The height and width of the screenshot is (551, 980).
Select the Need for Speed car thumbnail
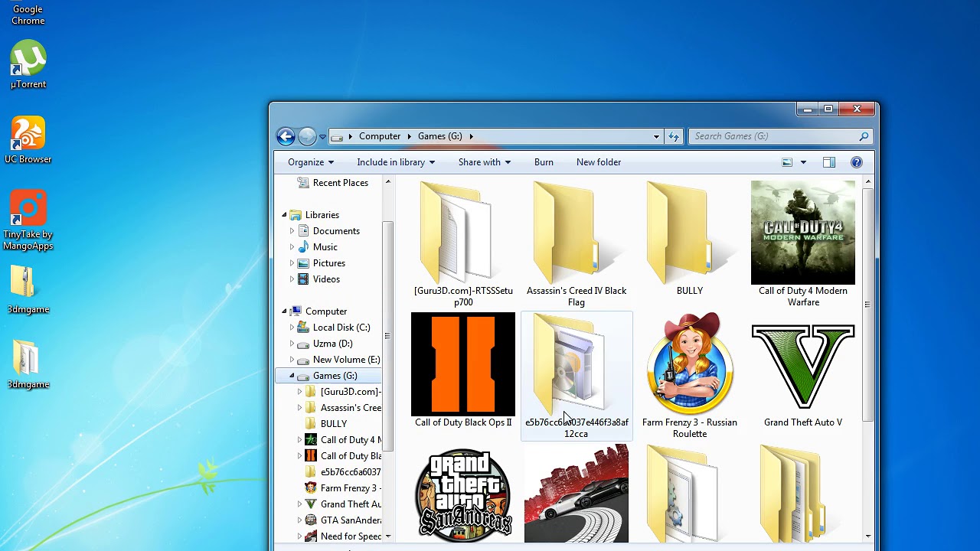pyautogui.click(x=577, y=494)
